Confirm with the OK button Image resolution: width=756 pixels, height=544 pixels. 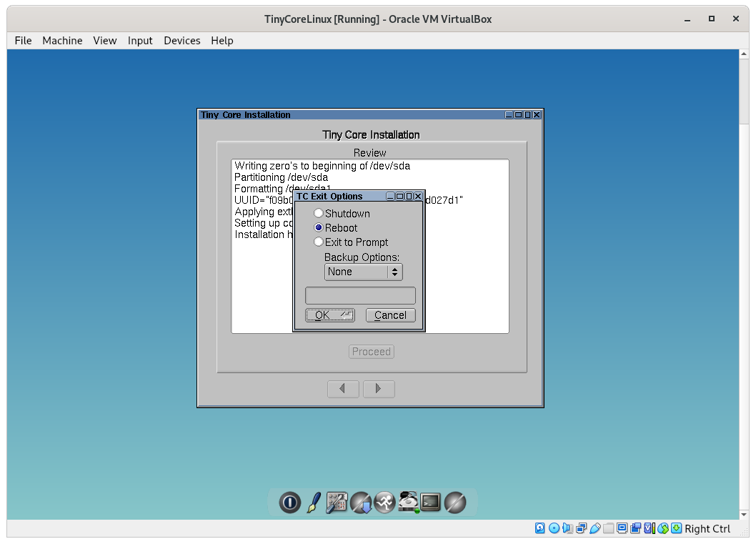click(330, 315)
